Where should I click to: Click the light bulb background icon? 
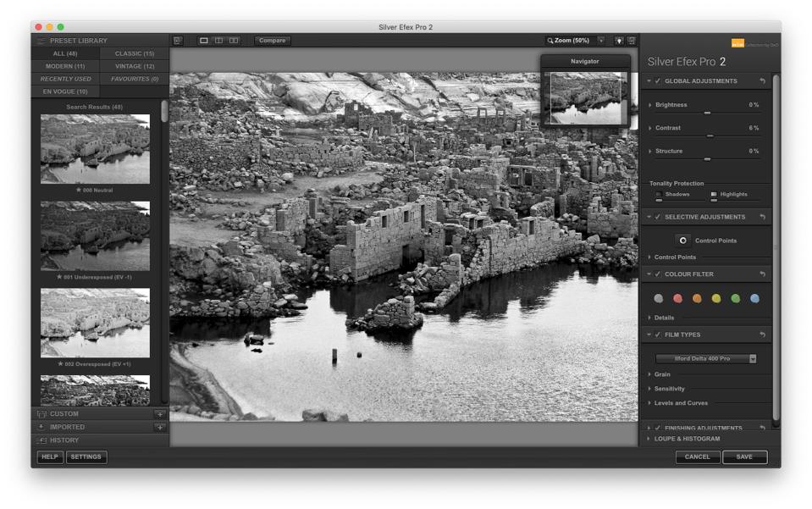pos(618,40)
